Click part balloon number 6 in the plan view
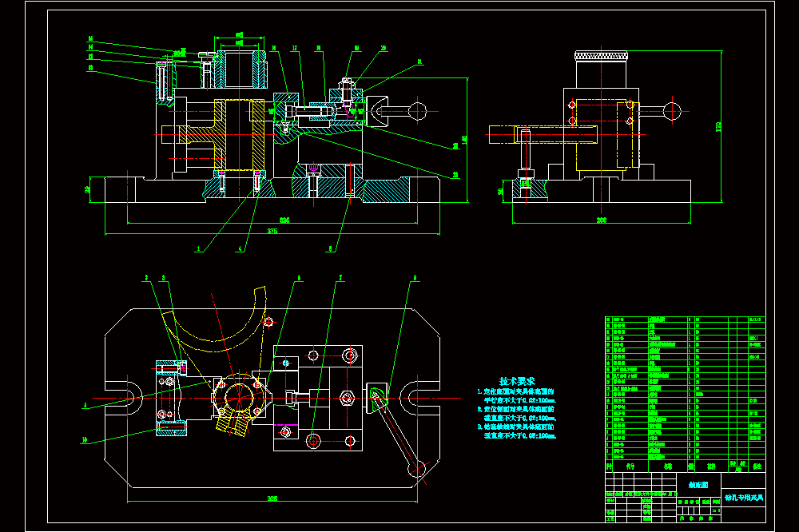 pos(299,278)
